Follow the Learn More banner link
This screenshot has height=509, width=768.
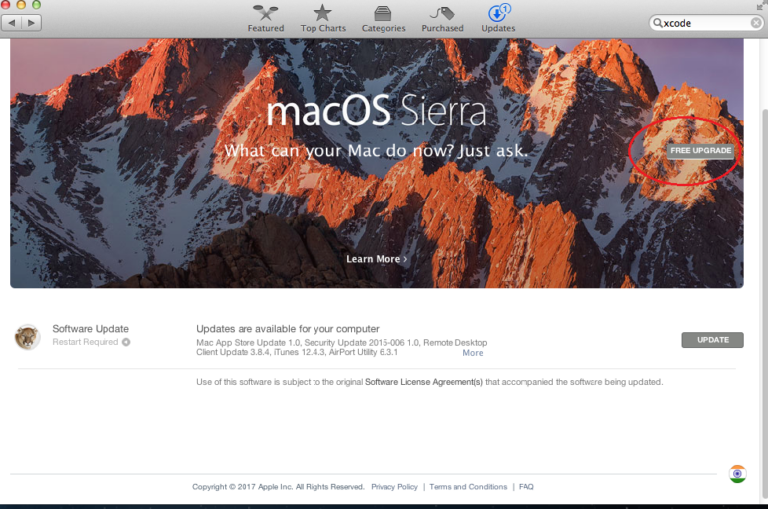click(x=376, y=259)
